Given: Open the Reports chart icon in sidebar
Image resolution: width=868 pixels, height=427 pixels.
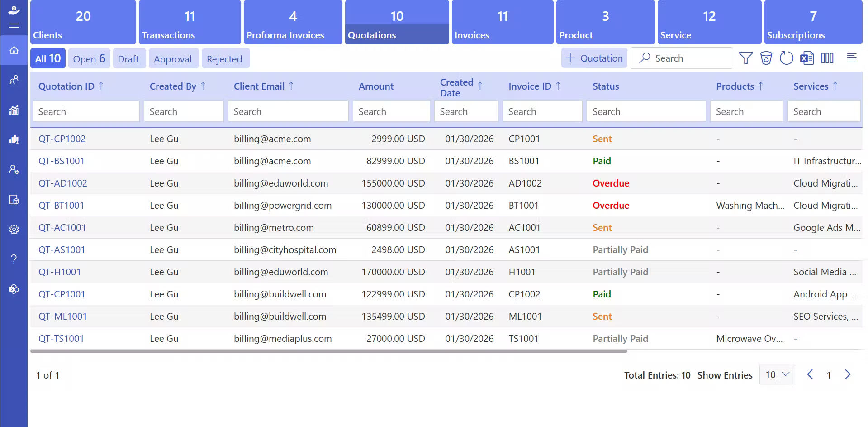Looking at the screenshot, I should coord(14,110).
